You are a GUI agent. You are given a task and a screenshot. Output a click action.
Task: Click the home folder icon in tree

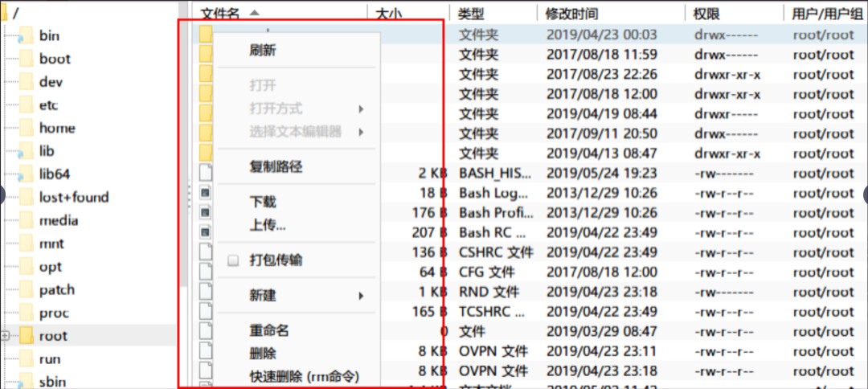pos(26,128)
